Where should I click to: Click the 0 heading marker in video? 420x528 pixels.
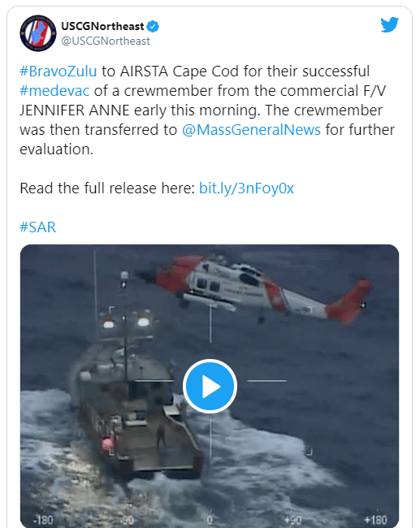coord(210,520)
